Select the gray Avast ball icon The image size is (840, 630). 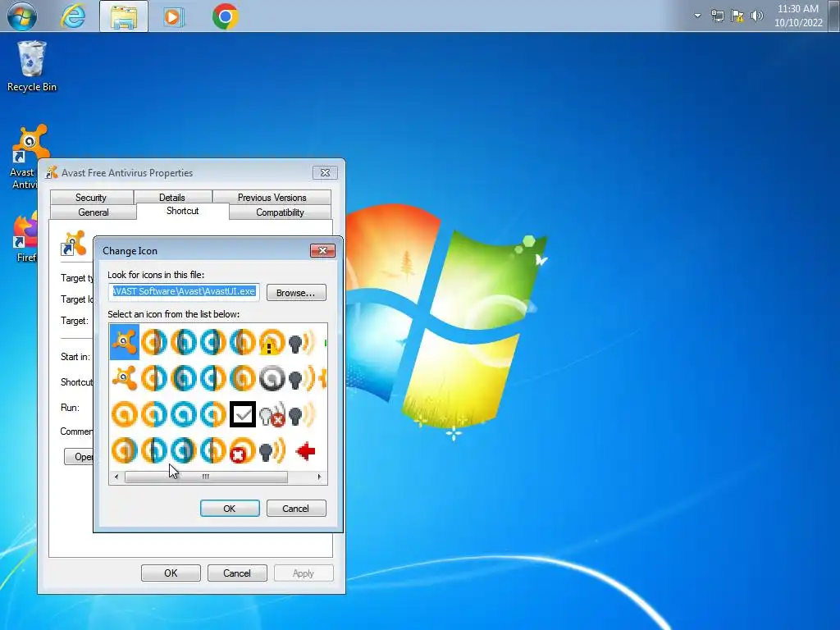point(272,378)
